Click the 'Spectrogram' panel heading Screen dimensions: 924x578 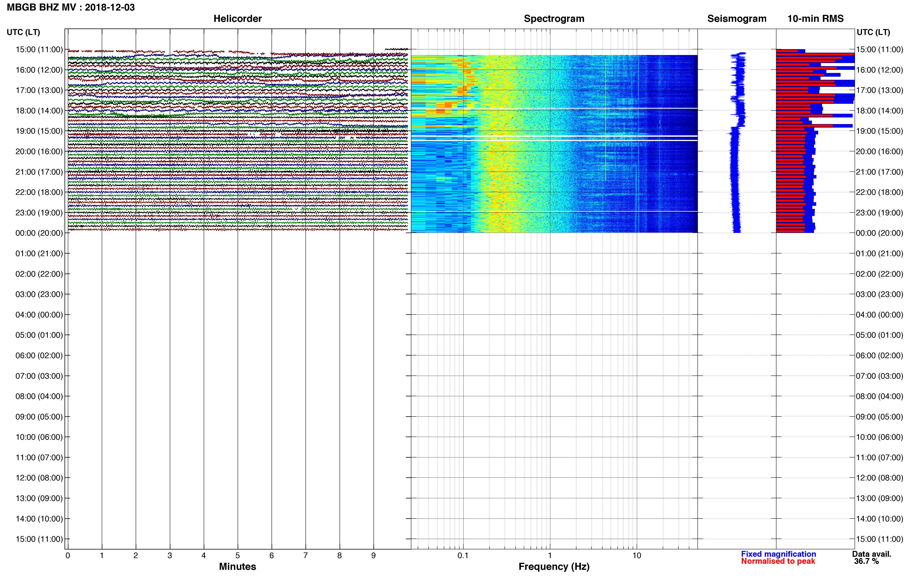pos(554,19)
